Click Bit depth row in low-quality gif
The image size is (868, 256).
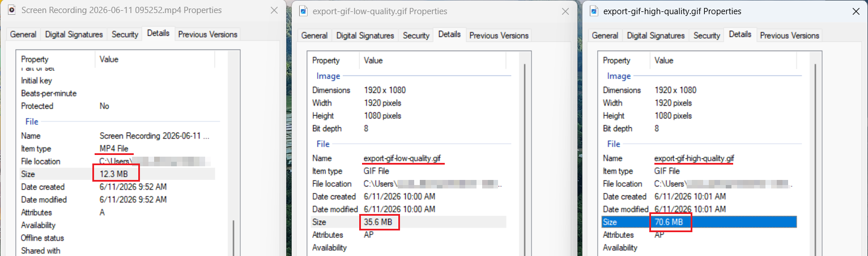point(408,128)
